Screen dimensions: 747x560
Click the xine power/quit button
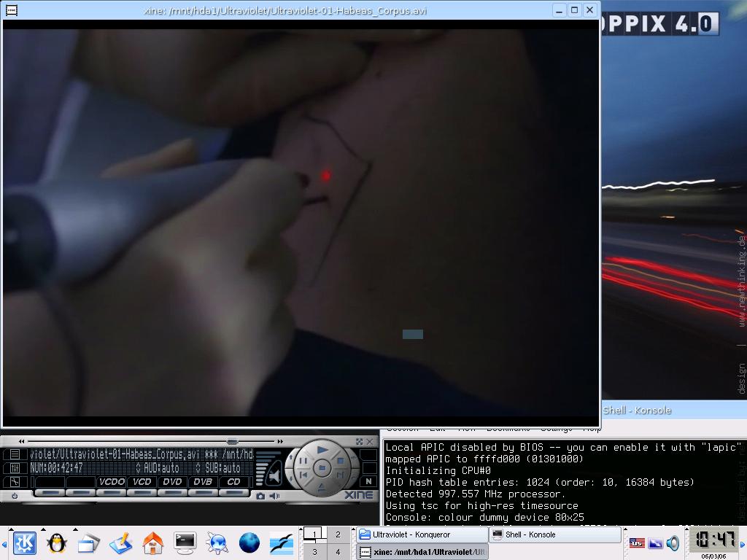(x=15, y=496)
